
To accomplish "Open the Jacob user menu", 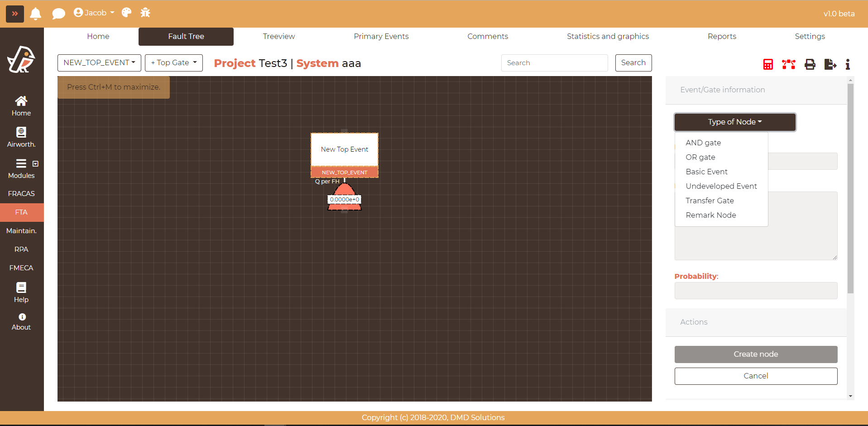I will point(94,13).
